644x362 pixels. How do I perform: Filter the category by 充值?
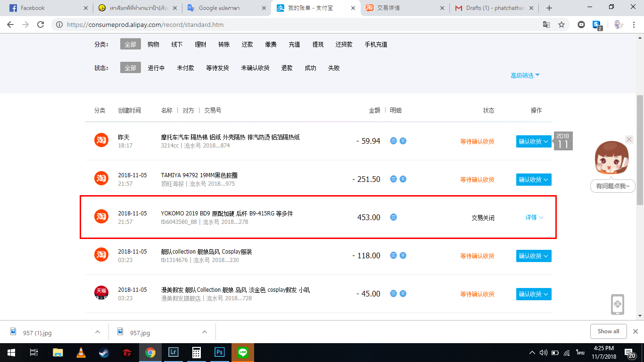pyautogui.click(x=294, y=44)
